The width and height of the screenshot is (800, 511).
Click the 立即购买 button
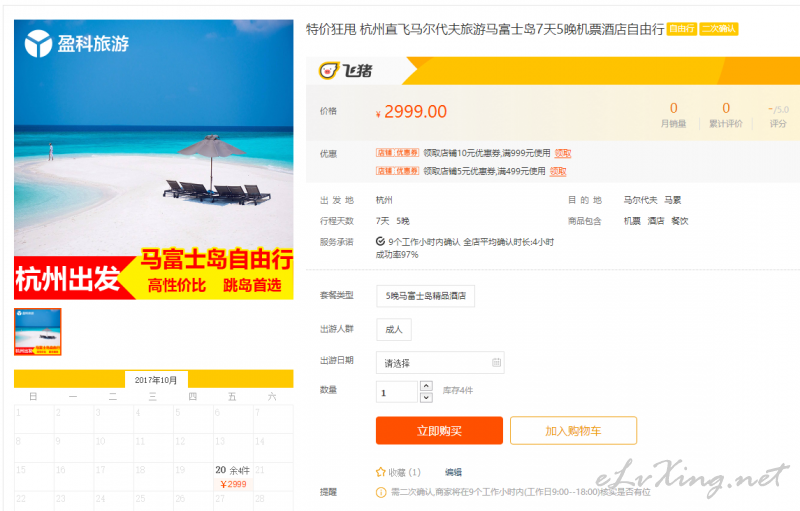tap(439, 430)
